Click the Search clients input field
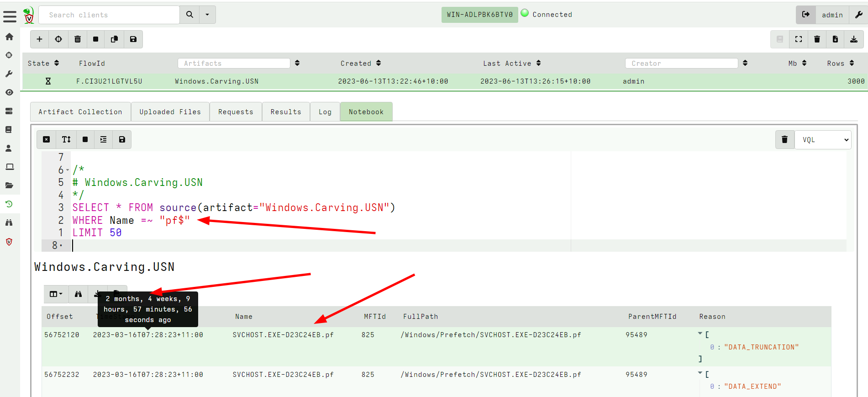The width and height of the screenshot is (868, 397). point(110,15)
